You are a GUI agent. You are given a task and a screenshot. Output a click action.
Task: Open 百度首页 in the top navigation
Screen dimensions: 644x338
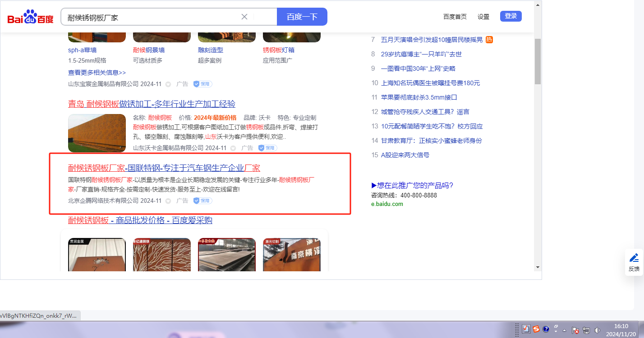coord(455,17)
